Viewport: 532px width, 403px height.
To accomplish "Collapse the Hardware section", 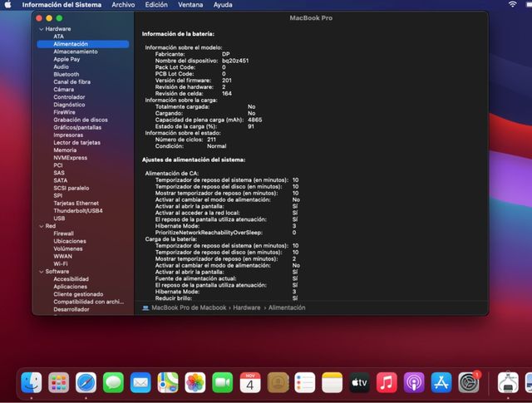I will 42,29.
